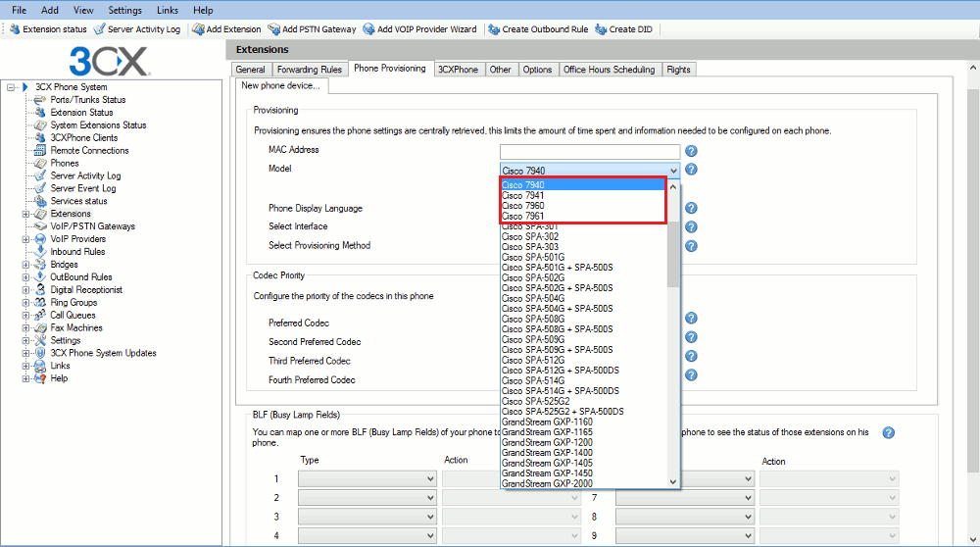Expand the Settings tree node
Screen dimensions: 980x547
(25, 341)
